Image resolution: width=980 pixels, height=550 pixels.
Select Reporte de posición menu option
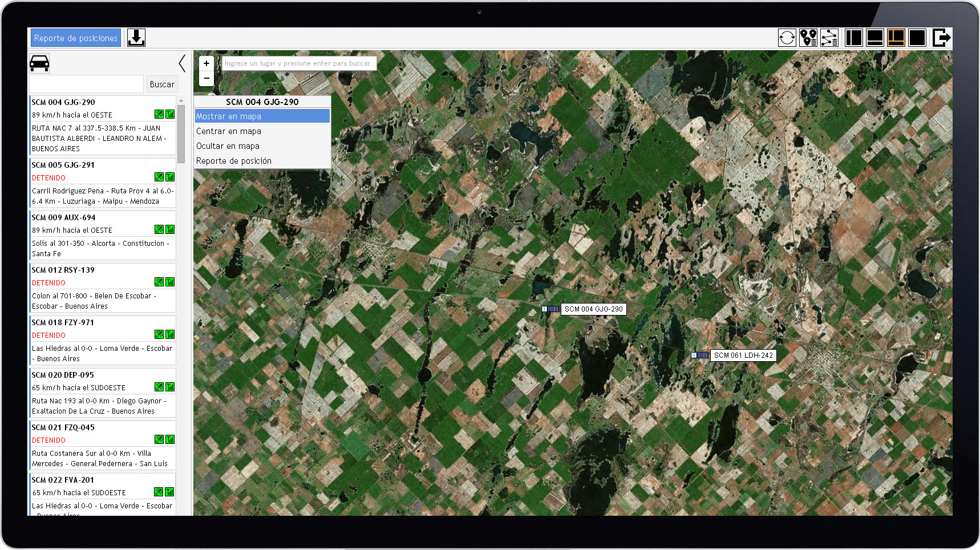click(x=262, y=160)
